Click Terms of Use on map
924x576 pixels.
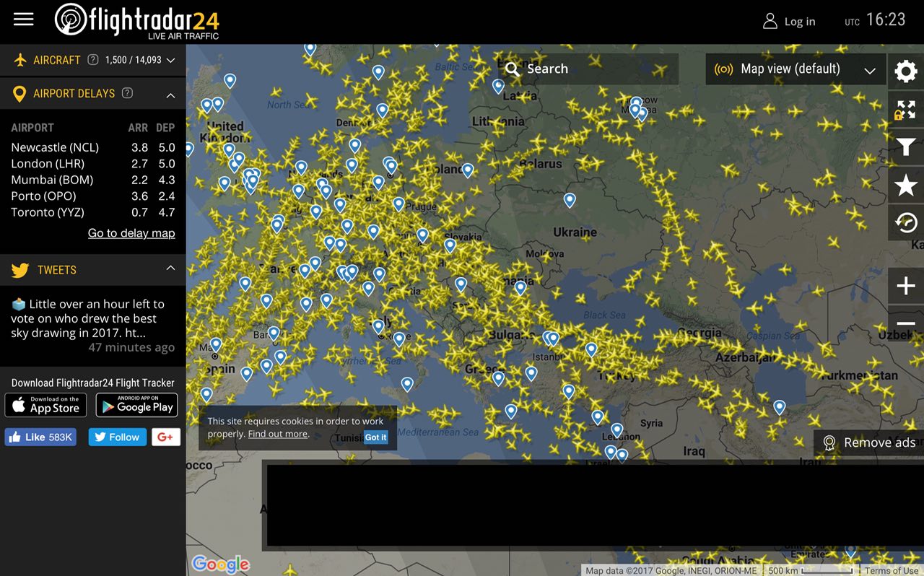[x=892, y=571]
